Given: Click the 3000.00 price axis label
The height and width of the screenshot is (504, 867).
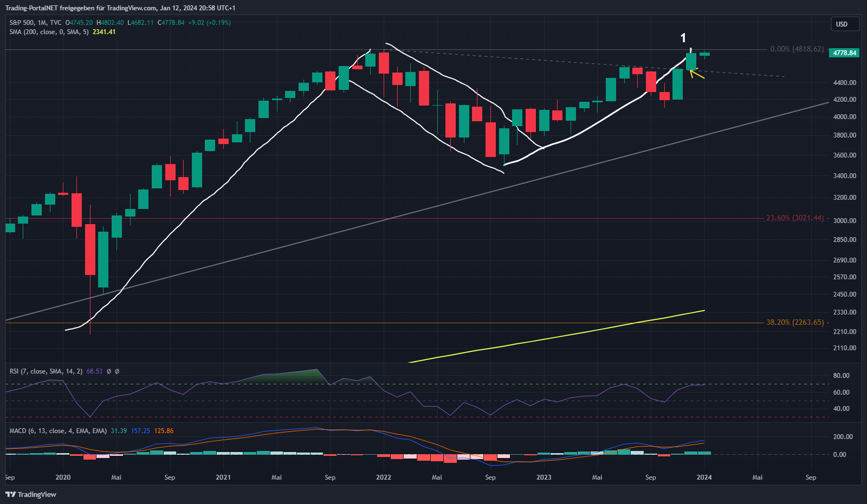Looking at the screenshot, I should 845,221.
